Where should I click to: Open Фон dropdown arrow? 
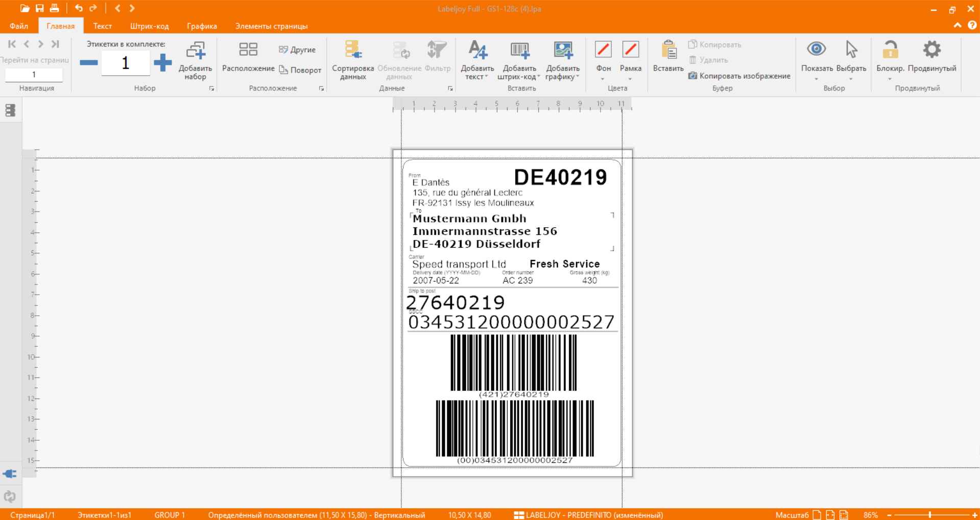(603, 79)
